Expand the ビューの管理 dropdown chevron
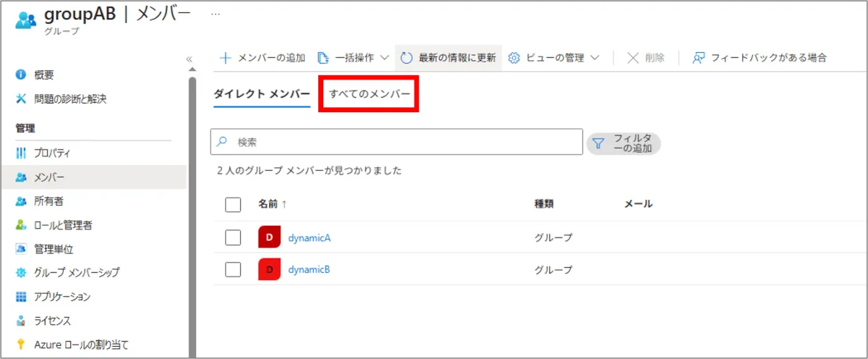Viewport: 868px width, 359px height. 595,58
